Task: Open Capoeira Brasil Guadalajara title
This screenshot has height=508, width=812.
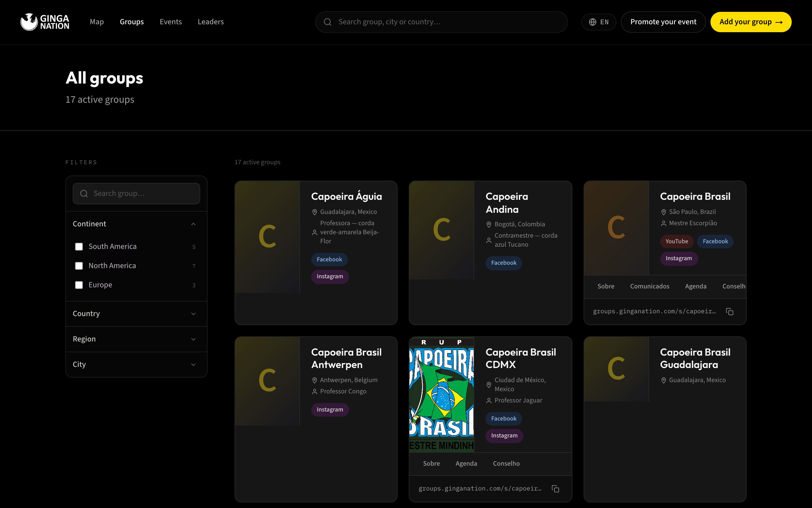Action: pyautogui.click(x=695, y=358)
